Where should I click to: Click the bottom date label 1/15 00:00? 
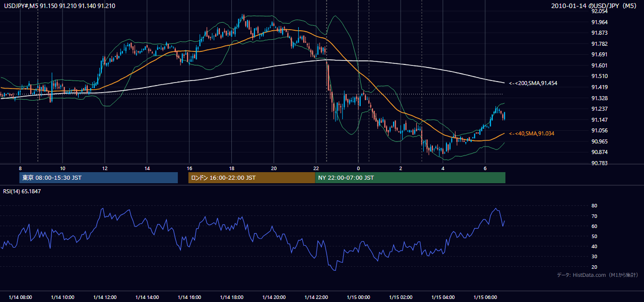358,297
